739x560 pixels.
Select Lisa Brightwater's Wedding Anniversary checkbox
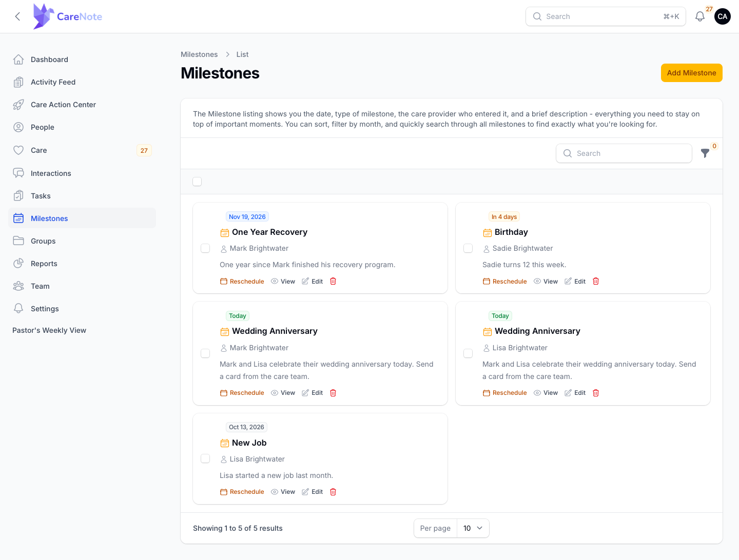[x=468, y=353]
